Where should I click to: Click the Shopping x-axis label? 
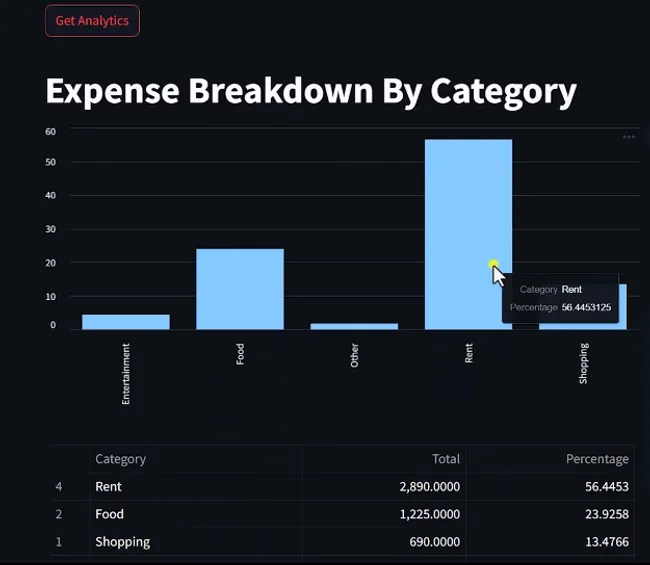pyautogui.click(x=583, y=364)
